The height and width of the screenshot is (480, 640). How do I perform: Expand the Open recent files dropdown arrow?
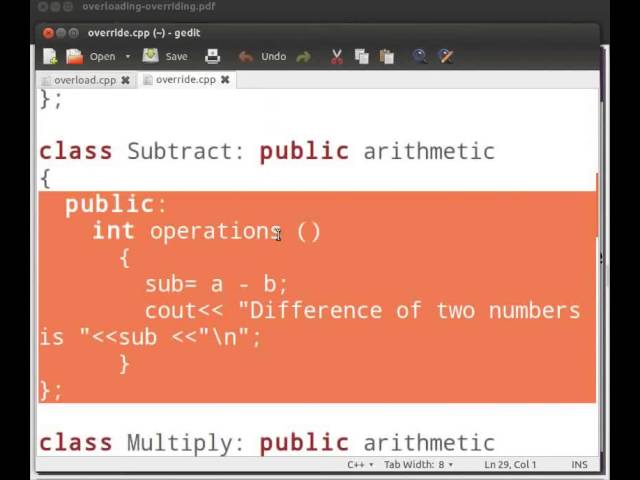point(128,56)
